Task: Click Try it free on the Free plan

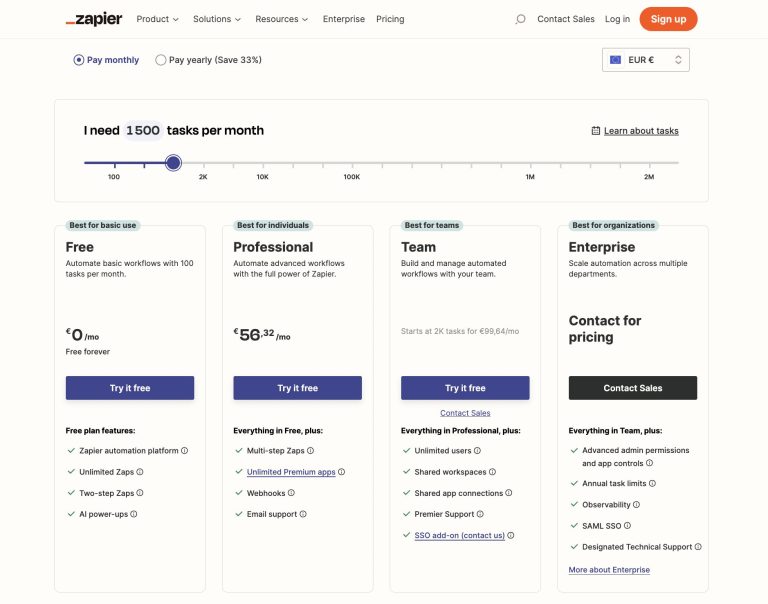Action: pyautogui.click(x=130, y=388)
